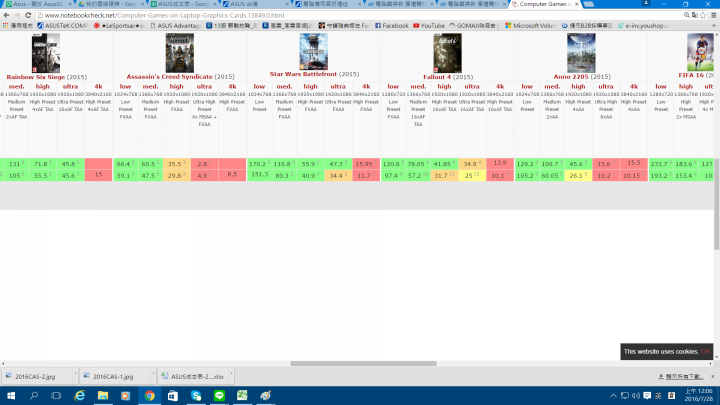
Task: Click the Star Wars Battlefront cover image
Action: [x=314, y=51]
